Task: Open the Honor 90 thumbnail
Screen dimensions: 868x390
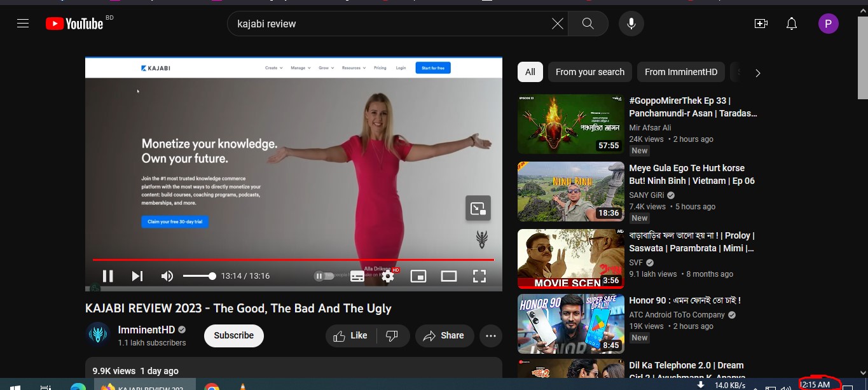Action: pyautogui.click(x=571, y=324)
